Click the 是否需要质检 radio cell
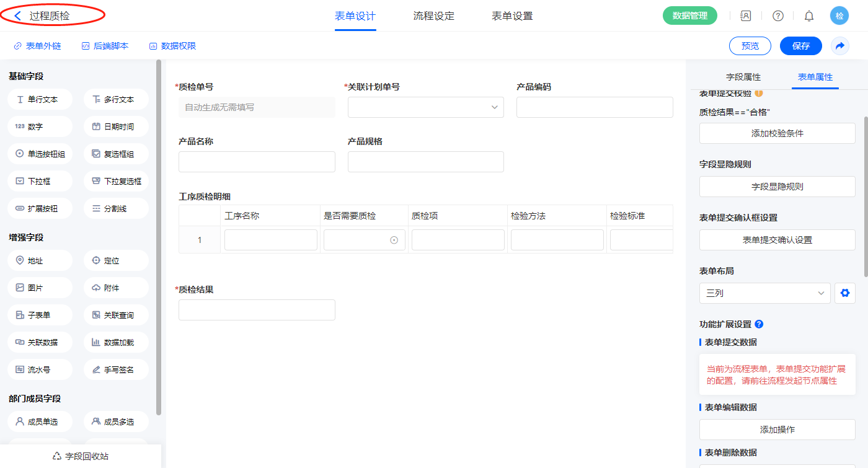 point(365,240)
